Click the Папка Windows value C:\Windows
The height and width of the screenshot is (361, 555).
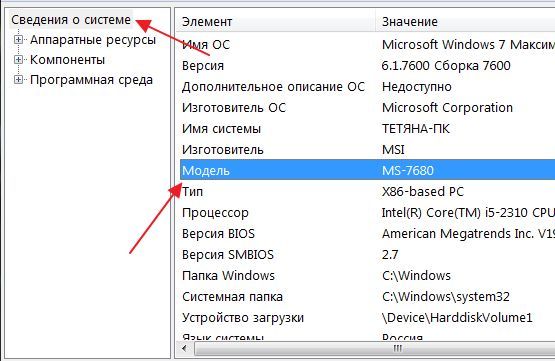tap(416, 276)
